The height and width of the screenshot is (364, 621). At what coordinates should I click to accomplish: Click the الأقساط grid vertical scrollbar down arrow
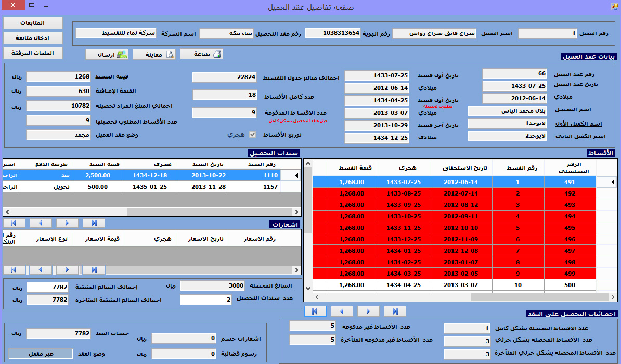click(308, 288)
